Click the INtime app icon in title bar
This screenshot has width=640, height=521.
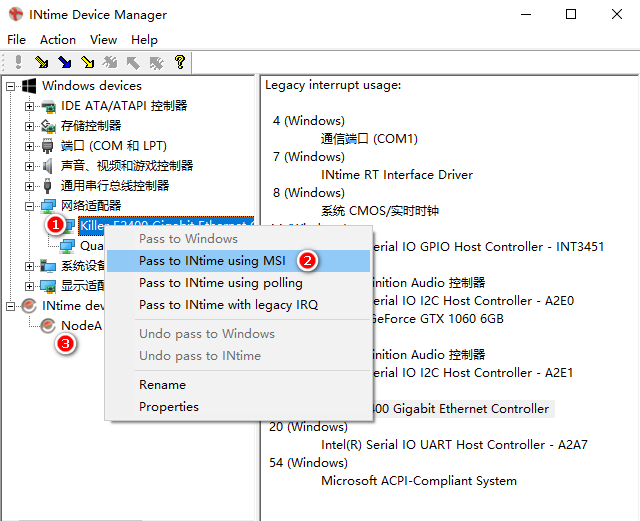tap(16, 14)
